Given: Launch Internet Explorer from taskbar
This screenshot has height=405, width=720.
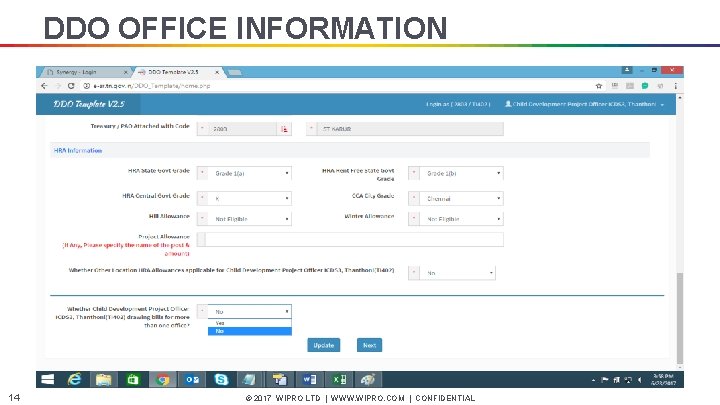Looking at the screenshot, I should 74,379.
